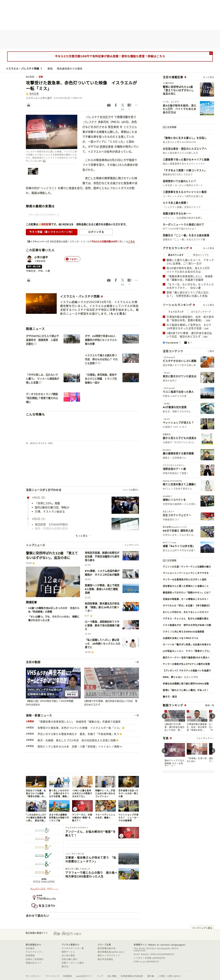Click the Re:Ron logo in the footer

coord(67,934)
